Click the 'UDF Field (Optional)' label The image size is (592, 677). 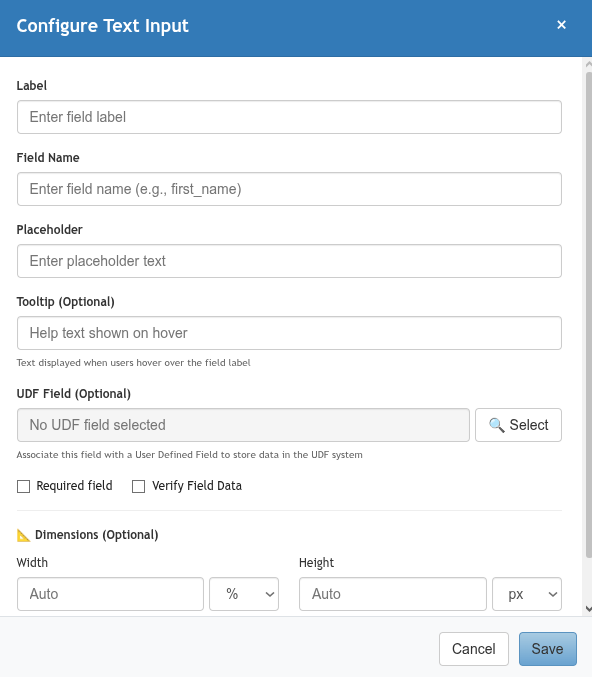point(73,394)
